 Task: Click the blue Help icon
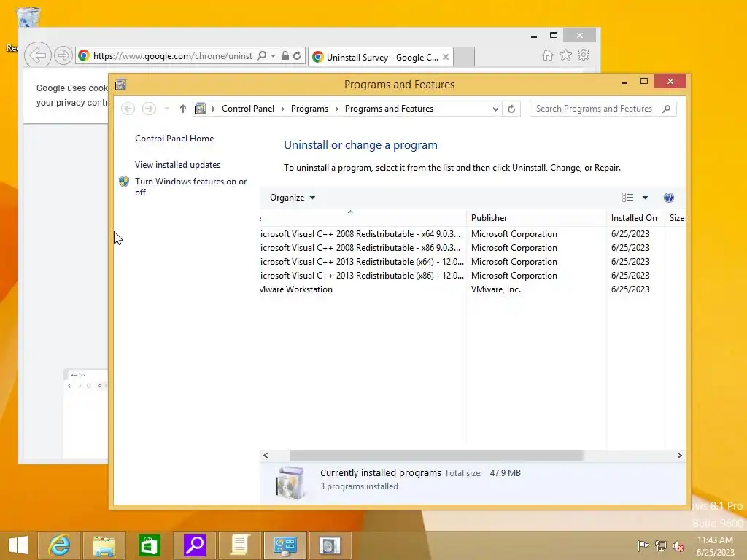pos(669,198)
